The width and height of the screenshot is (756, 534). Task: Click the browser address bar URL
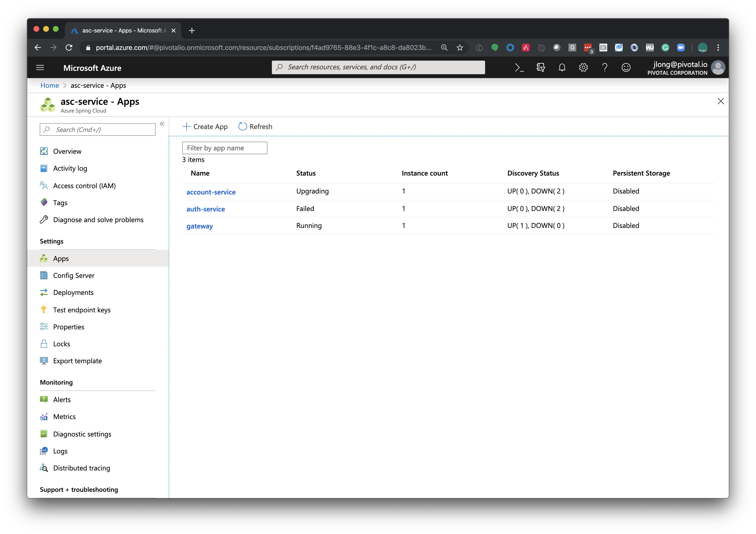click(263, 48)
